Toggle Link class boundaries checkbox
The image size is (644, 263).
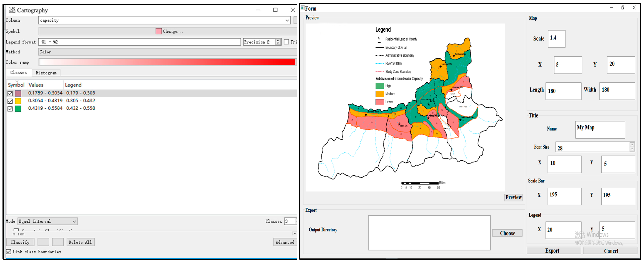click(9, 252)
